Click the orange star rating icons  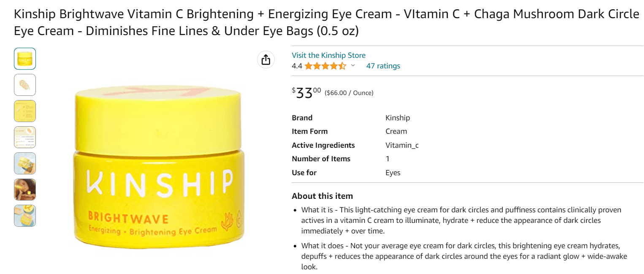(325, 66)
